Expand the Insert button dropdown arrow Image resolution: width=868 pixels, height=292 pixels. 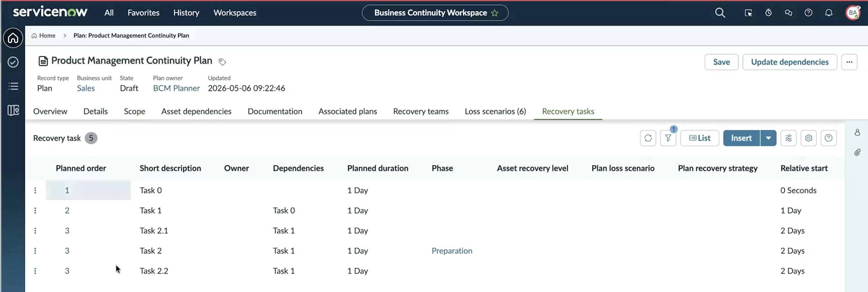(x=768, y=138)
